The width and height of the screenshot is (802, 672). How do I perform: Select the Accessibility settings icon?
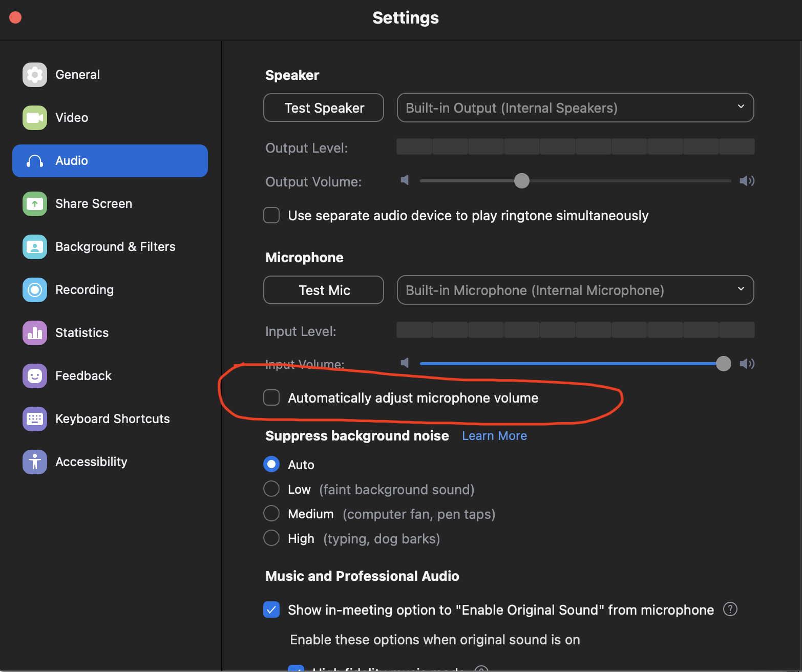(x=91, y=461)
